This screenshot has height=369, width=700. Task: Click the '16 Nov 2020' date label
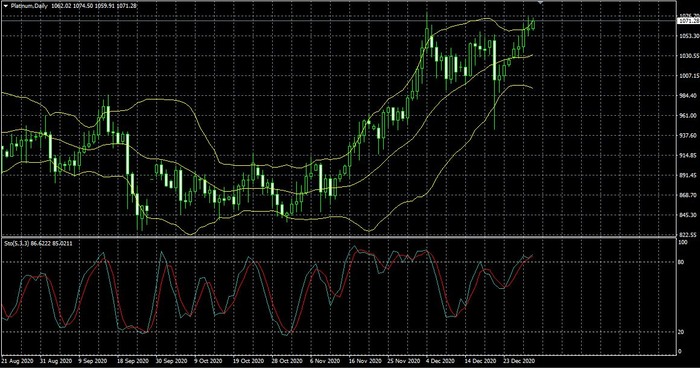[365, 361]
